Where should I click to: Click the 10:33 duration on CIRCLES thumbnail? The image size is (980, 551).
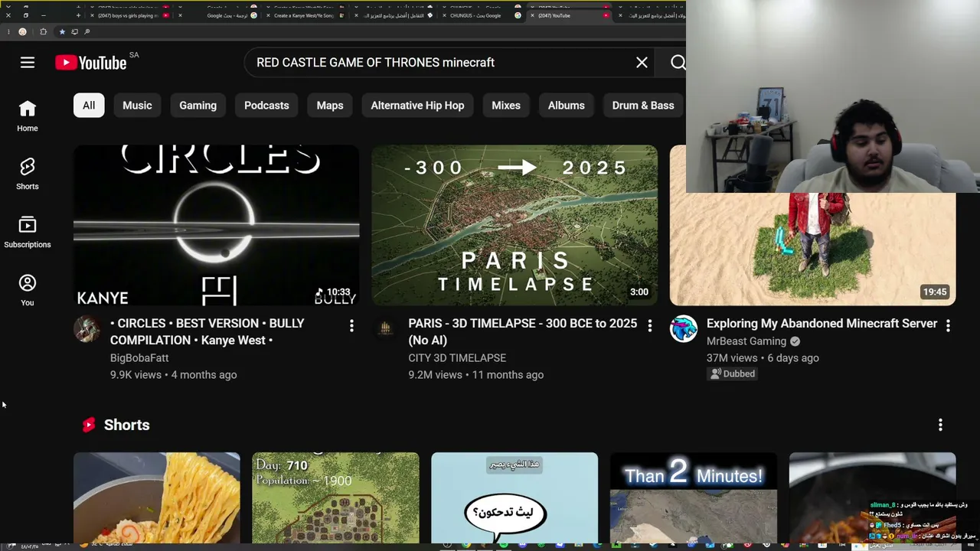tap(334, 292)
